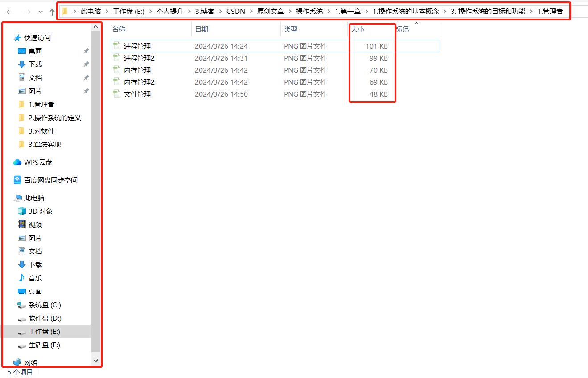588x378 pixels.
Task: Click the forward navigation arrow
Action: [x=27, y=12]
